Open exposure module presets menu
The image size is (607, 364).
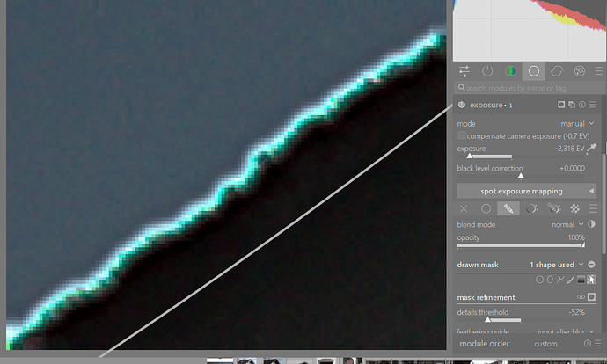coord(593,105)
